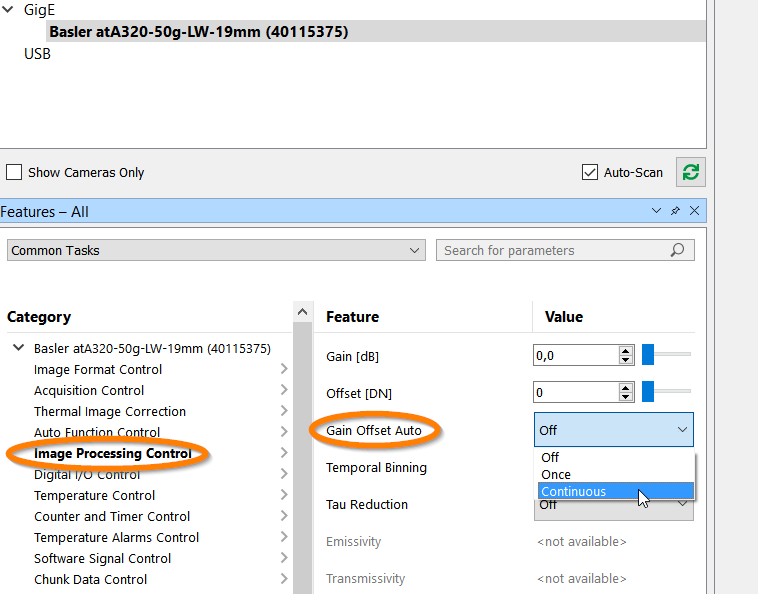Pin the Features panel
The height and width of the screenshot is (594, 758).
tap(675, 211)
